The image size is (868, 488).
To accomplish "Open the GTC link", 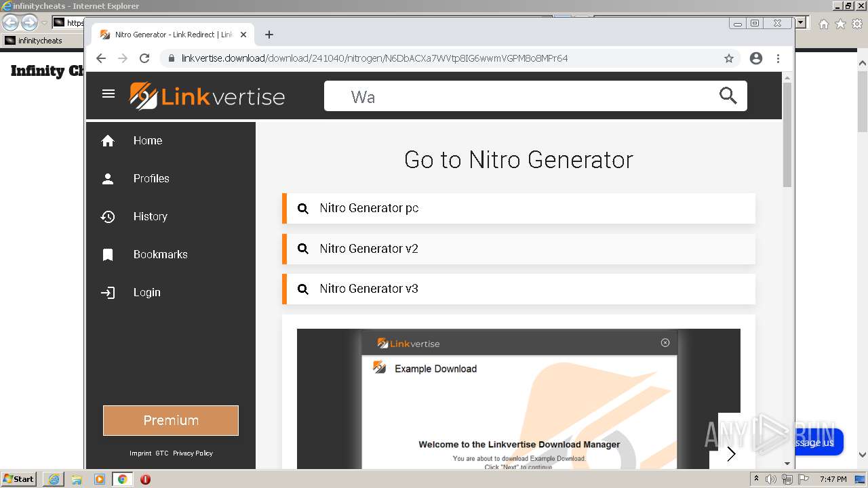I will point(161,453).
